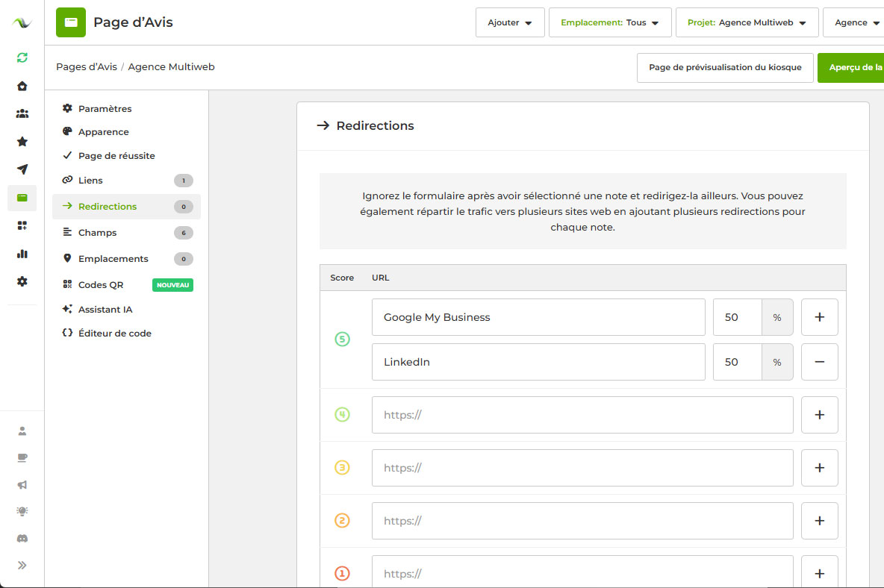Click the Discord icon in sidebar
This screenshot has height=588, width=884.
coord(22,538)
